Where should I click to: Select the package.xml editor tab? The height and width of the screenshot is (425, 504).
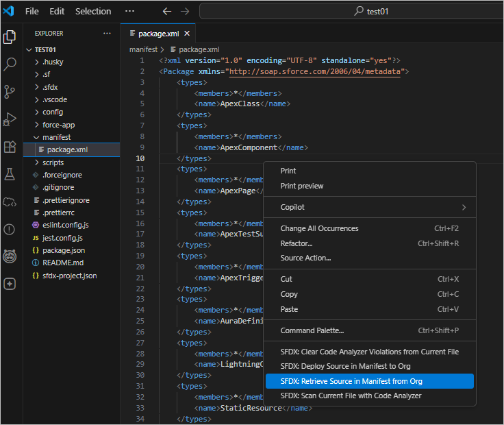157,34
